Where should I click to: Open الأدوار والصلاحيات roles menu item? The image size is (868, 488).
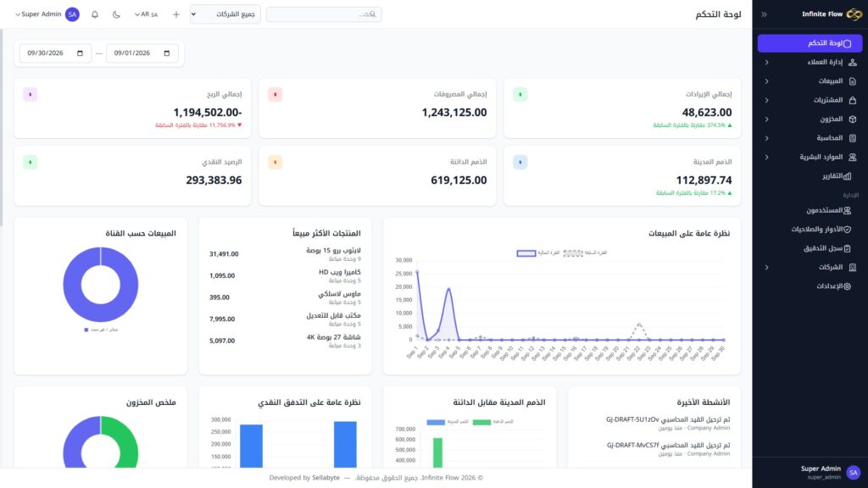point(810,229)
